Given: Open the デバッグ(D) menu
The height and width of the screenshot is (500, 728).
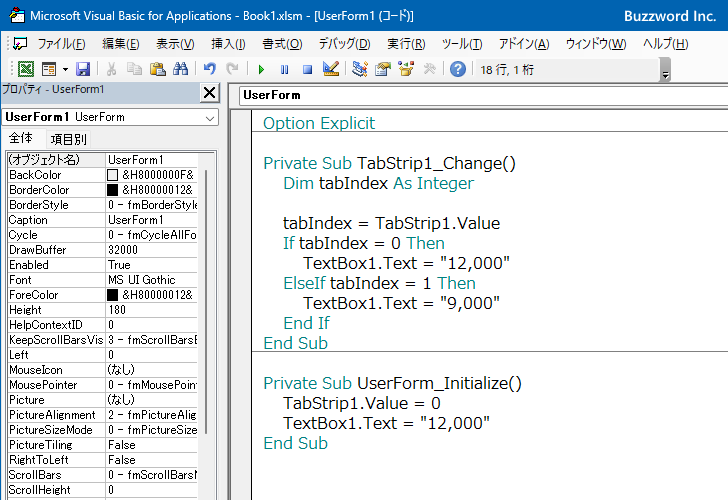Looking at the screenshot, I should click(x=344, y=44).
